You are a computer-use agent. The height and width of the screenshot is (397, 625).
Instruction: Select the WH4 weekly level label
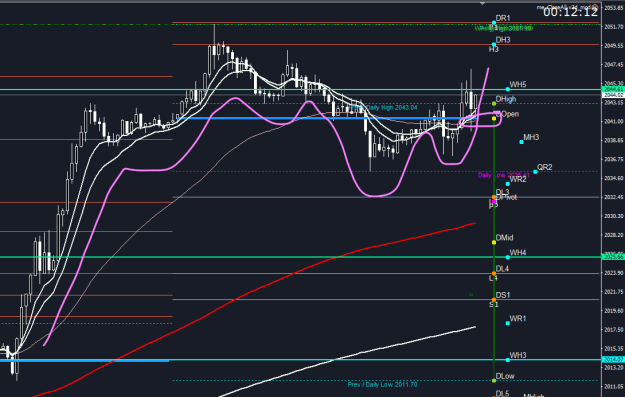tap(518, 253)
